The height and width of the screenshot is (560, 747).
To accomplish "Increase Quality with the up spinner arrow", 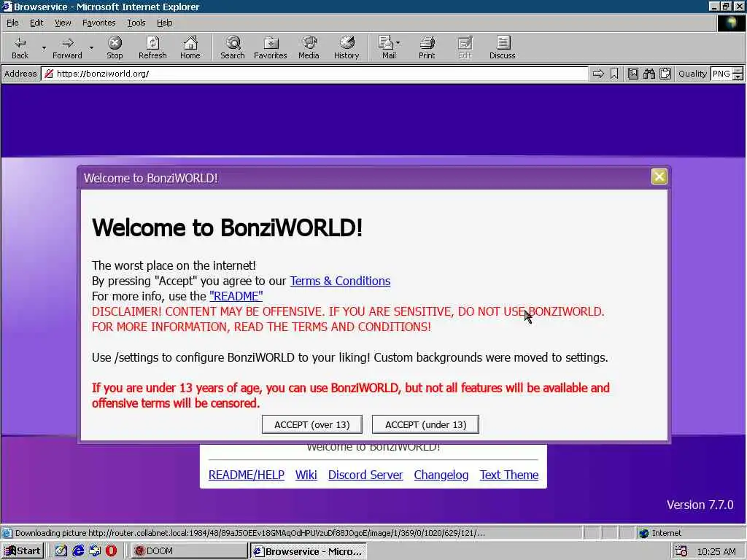I will tap(738, 71).
